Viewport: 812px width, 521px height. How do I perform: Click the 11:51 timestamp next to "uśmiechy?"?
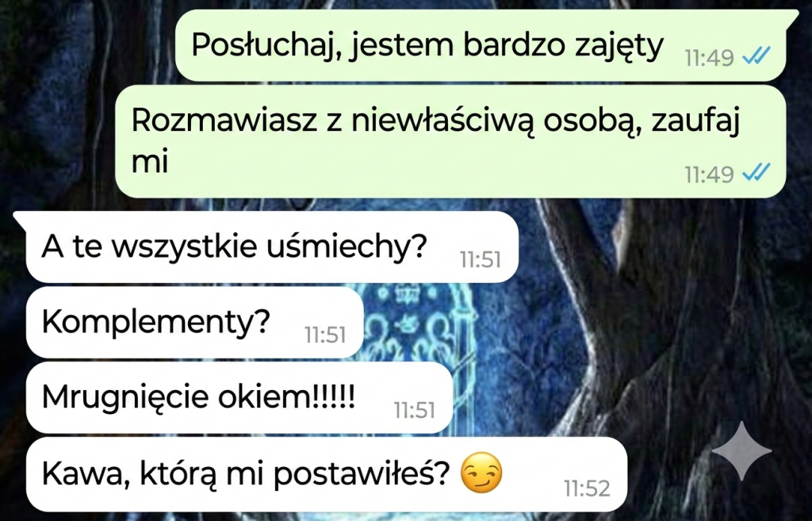[480, 259]
